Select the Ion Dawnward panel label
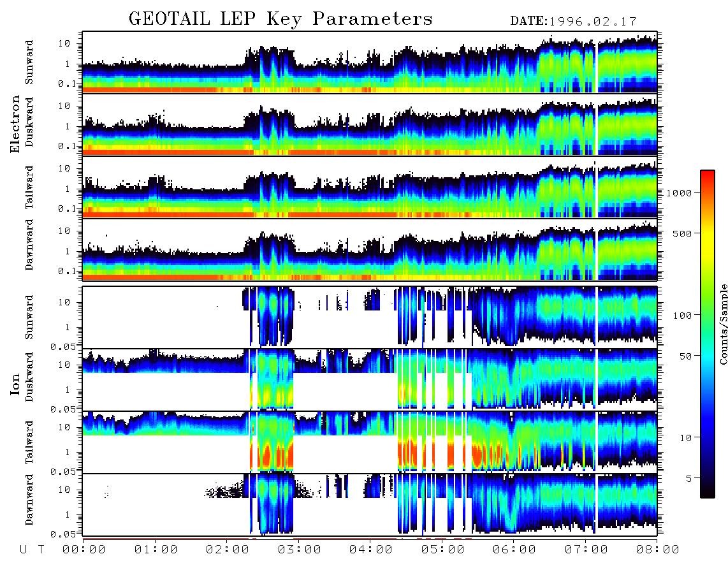728x561 pixels. point(29,500)
